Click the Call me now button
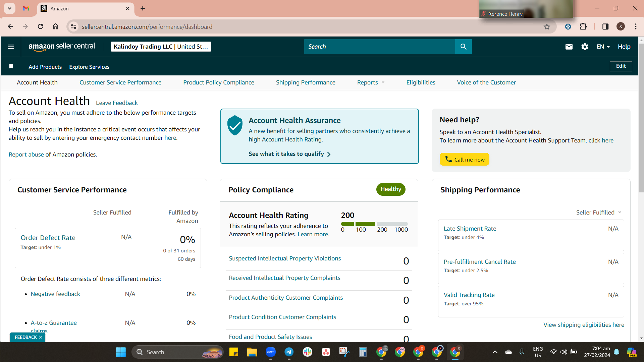644x362 pixels. pyautogui.click(x=464, y=159)
